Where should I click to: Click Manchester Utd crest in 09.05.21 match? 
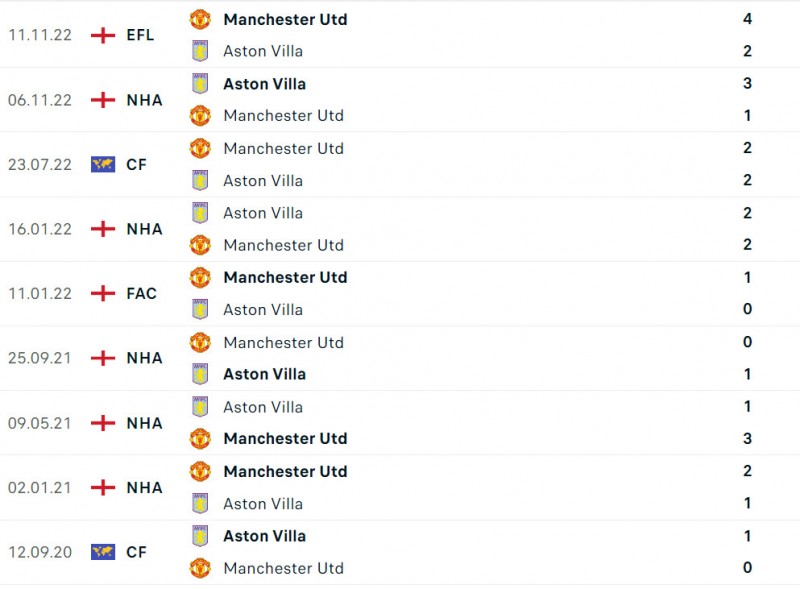point(200,438)
